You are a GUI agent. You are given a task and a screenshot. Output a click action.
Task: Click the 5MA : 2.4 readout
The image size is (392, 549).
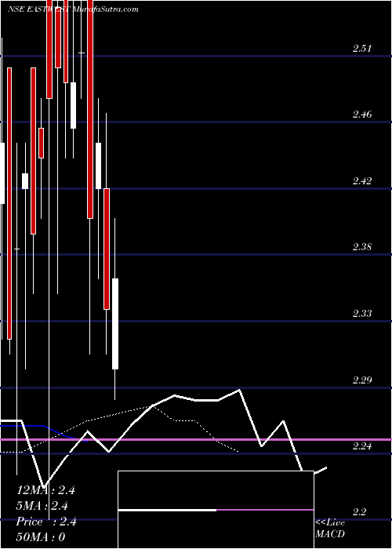point(42,506)
